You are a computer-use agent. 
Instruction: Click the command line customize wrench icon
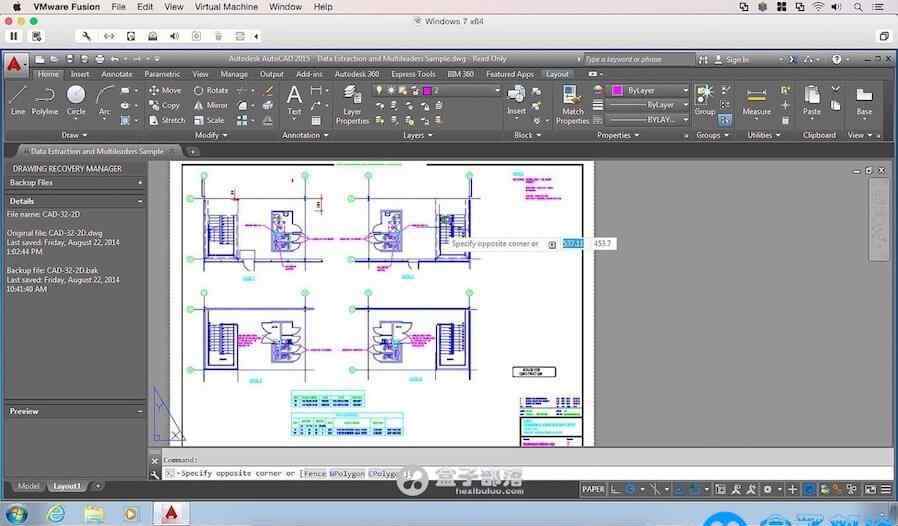tap(154, 474)
